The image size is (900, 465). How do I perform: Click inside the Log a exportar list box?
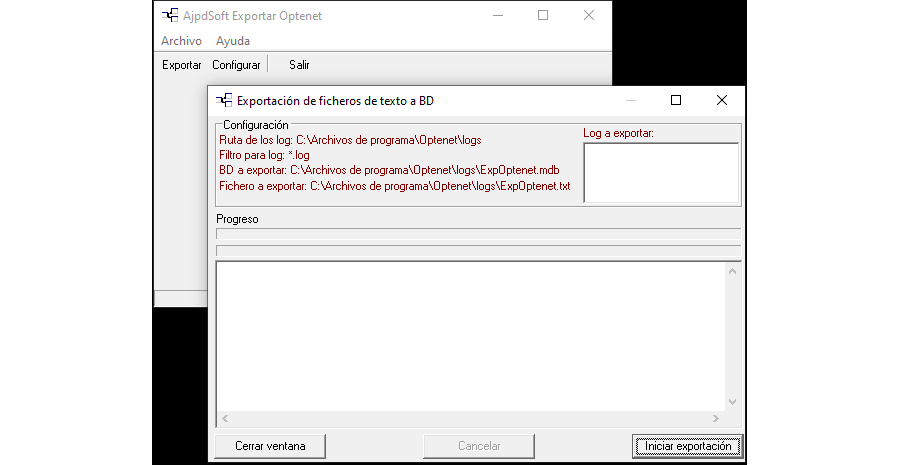(661, 173)
